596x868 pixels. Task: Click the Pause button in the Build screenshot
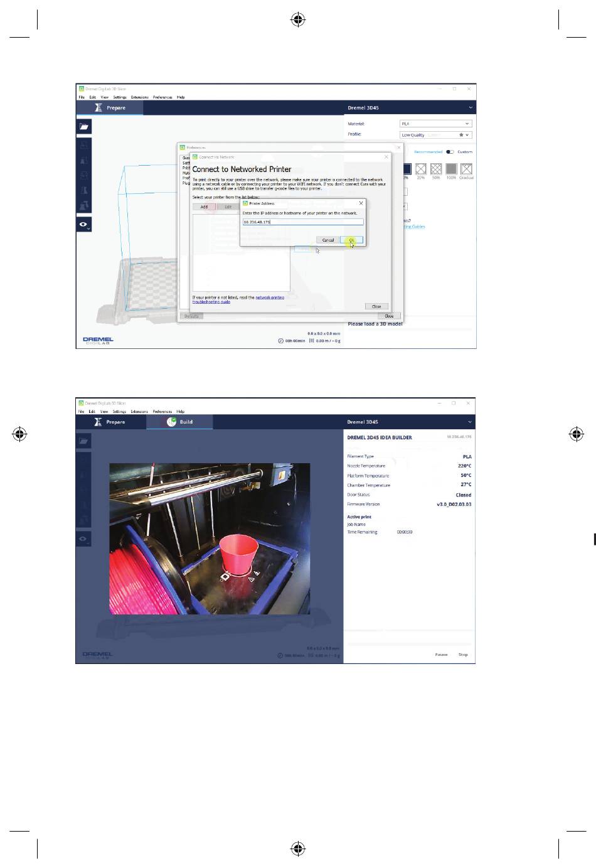(x=442, y=655)
